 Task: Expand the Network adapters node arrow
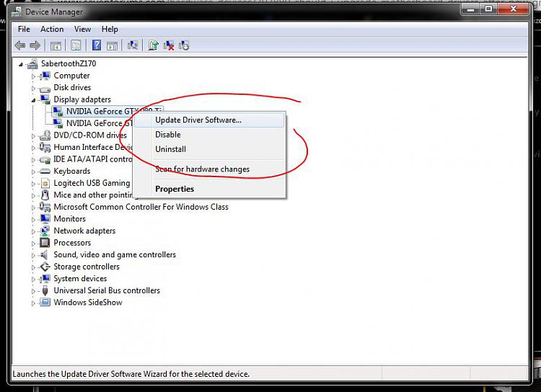(33, 231)
